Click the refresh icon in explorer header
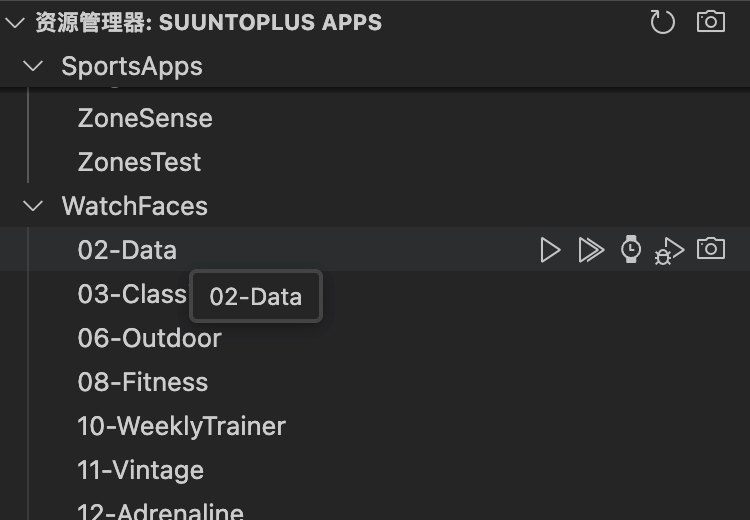The height and width of the screenshot is (520, 750). [x=662, y=22]
